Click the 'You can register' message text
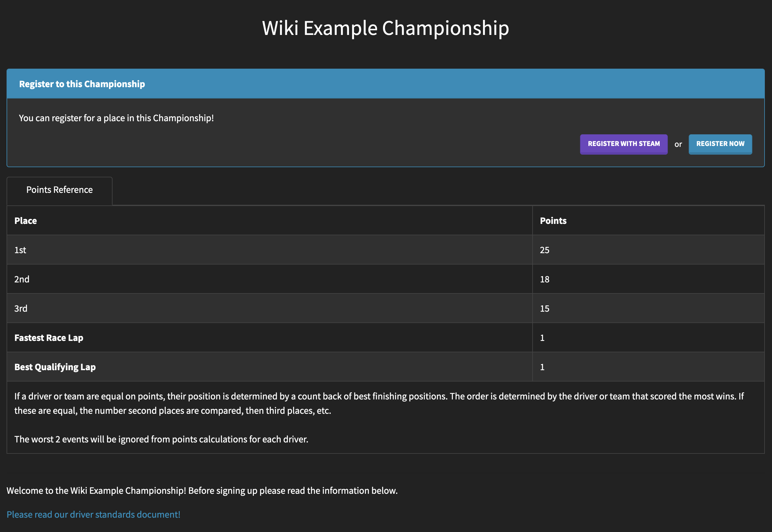This screenshot has height=532, width=772. (x=116, y=118)
